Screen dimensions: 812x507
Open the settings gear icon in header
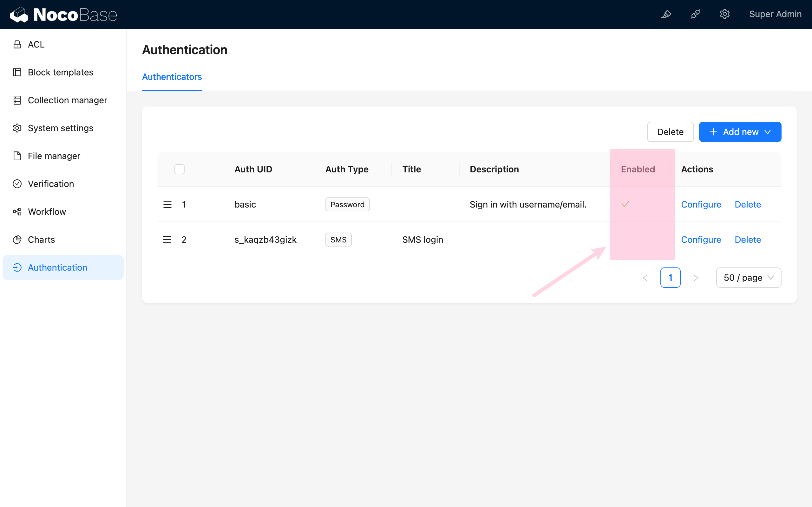pos(724,14)
